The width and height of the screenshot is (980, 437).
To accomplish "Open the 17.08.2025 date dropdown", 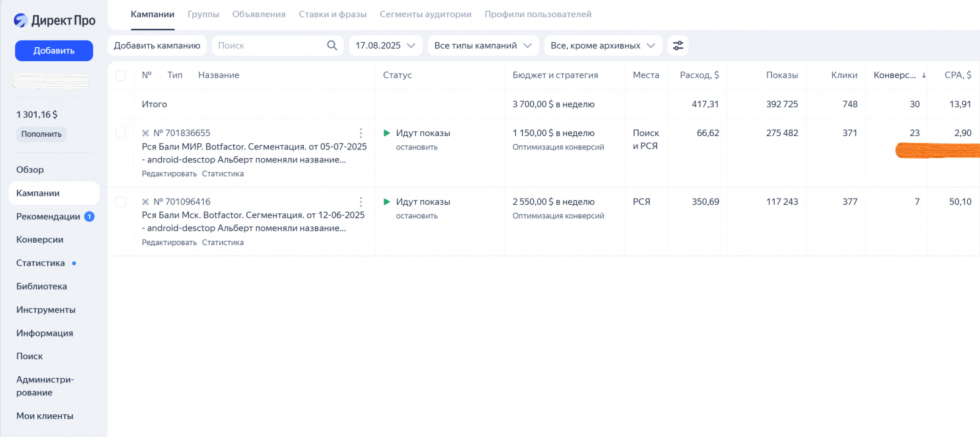I will 385,45.
